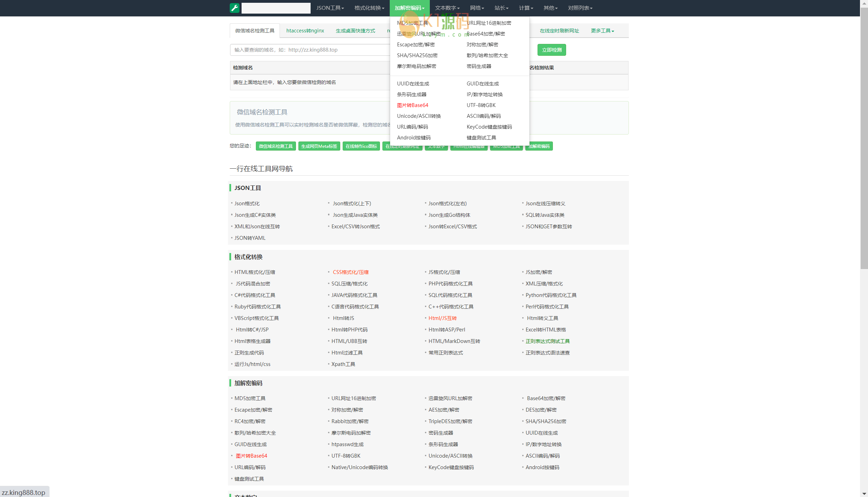Screen dimensions: 868x497
Task: Select 密码生成器 menu entry
Action: (x=479, y=66)
